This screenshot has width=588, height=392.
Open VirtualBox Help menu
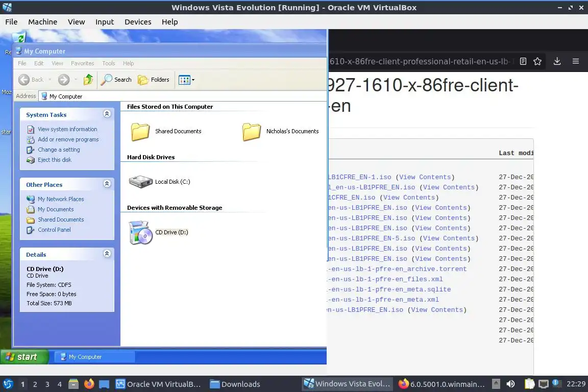click(170, 22)
